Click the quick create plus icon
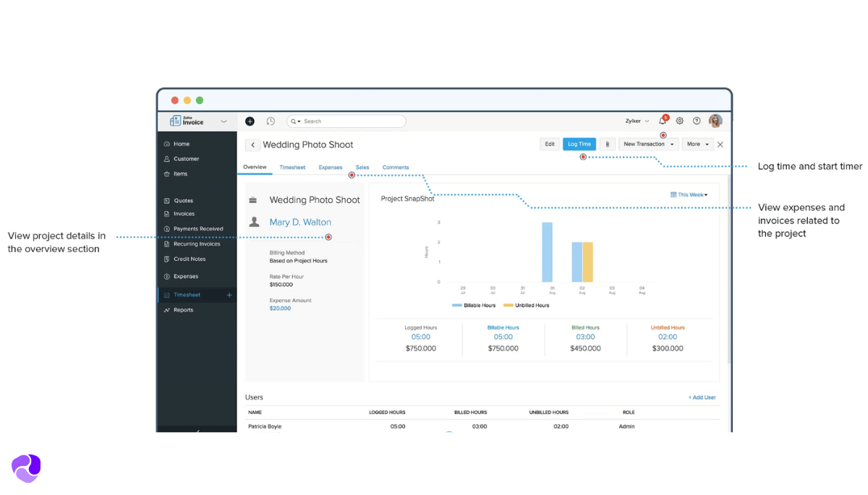 tap(250, 121)
